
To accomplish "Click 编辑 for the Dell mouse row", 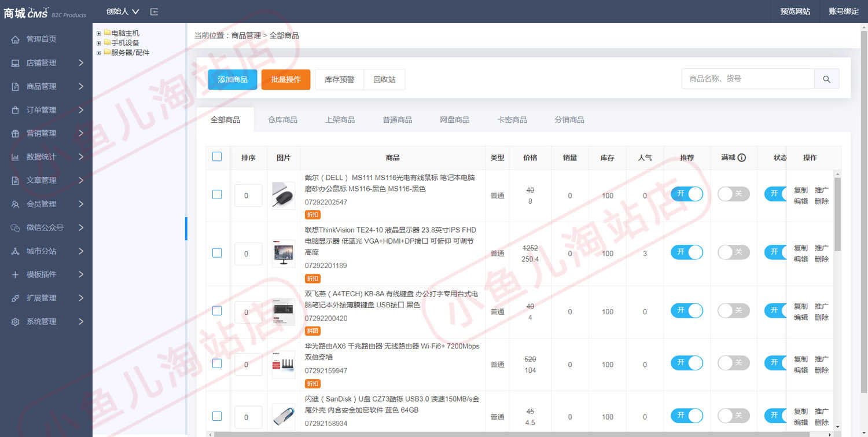I will click(801, 201).
